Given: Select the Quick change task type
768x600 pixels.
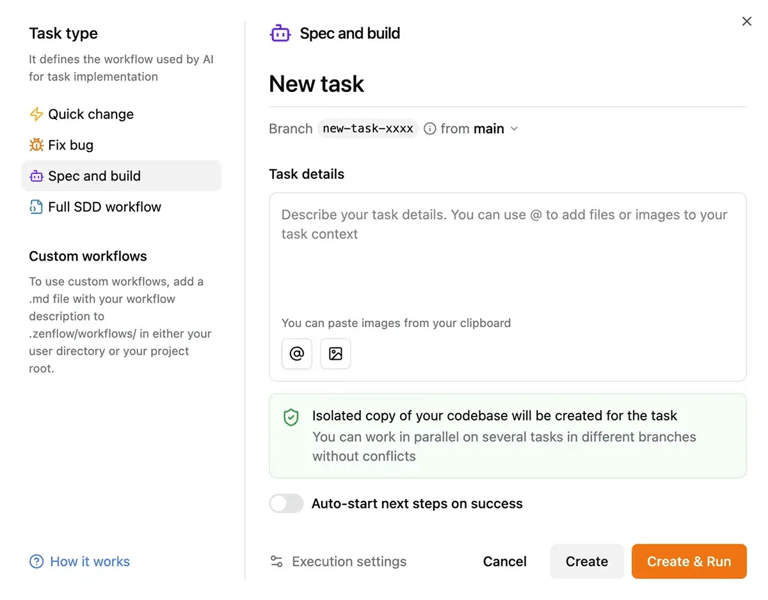Looking at the screenshot, I should [121, 114].
